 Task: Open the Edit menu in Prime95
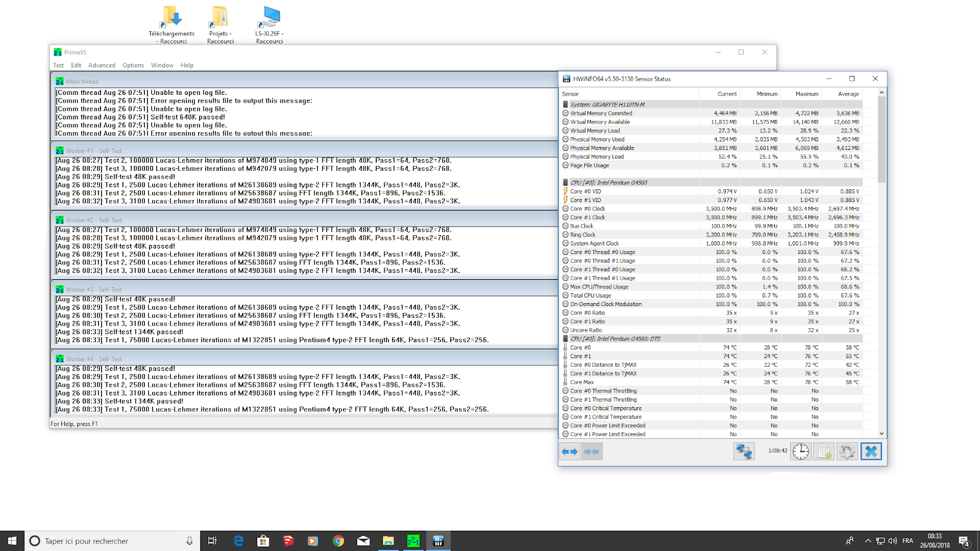coord(76,66)
